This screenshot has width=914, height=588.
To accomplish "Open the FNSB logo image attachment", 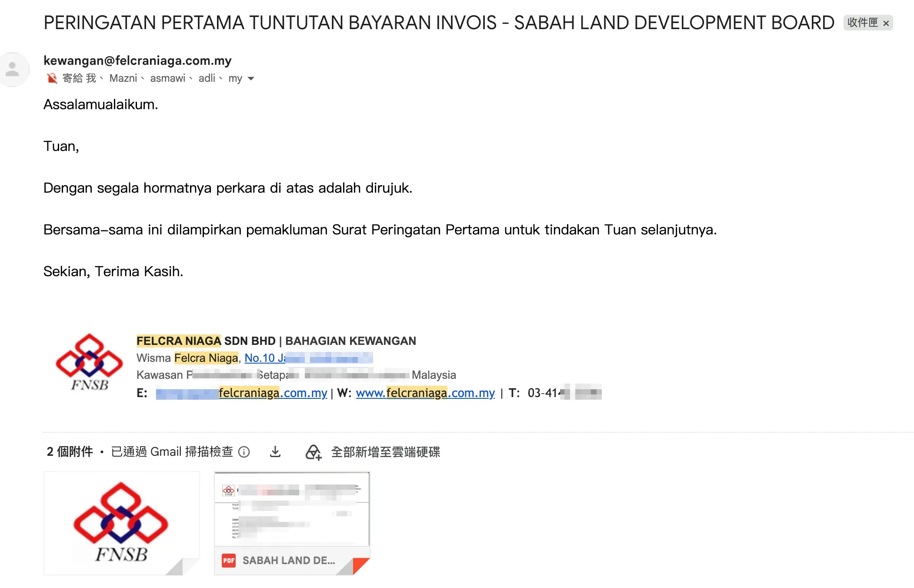I will click(122, 523).
